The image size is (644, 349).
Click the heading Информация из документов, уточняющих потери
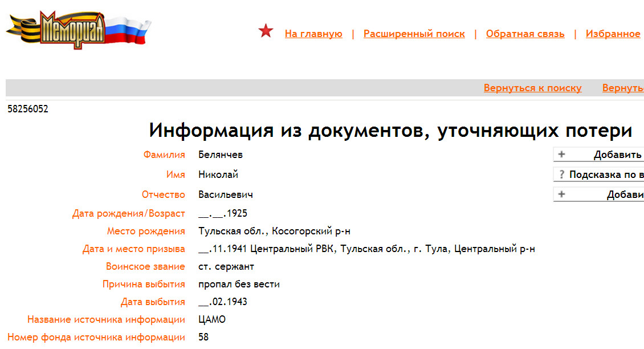point(390,131)
